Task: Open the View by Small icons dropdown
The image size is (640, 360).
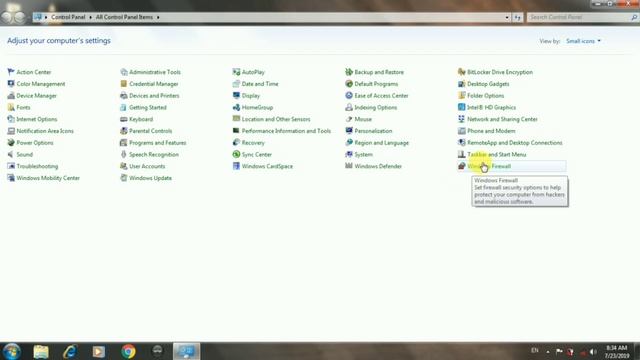Action: 583,41
